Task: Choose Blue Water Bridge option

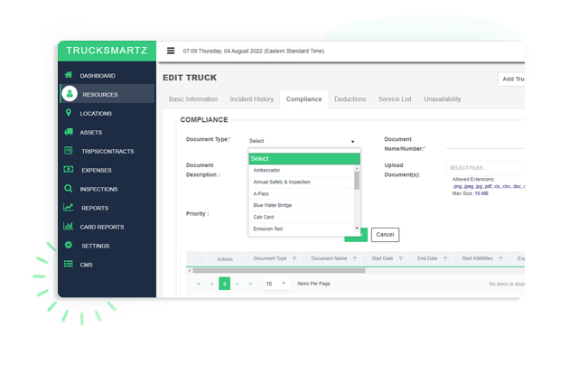Action: [301, 205]
